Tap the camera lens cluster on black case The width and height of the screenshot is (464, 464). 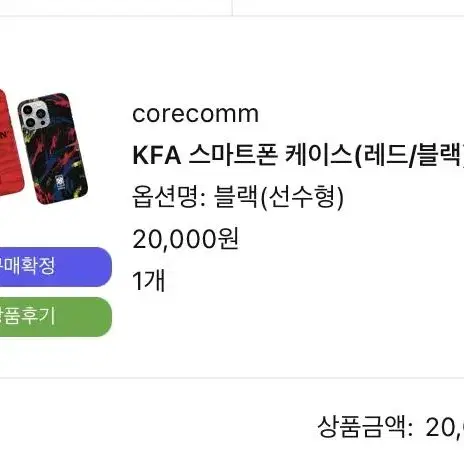[x=34, y=113]
